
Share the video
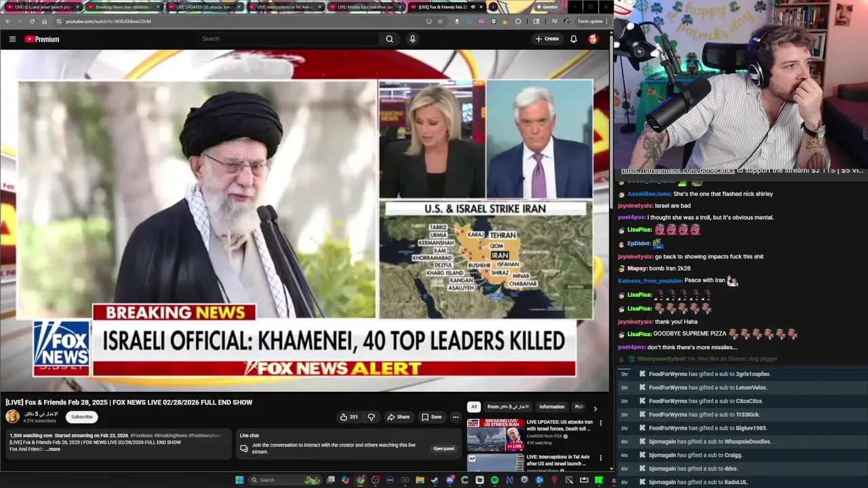[x=398, y=417]
